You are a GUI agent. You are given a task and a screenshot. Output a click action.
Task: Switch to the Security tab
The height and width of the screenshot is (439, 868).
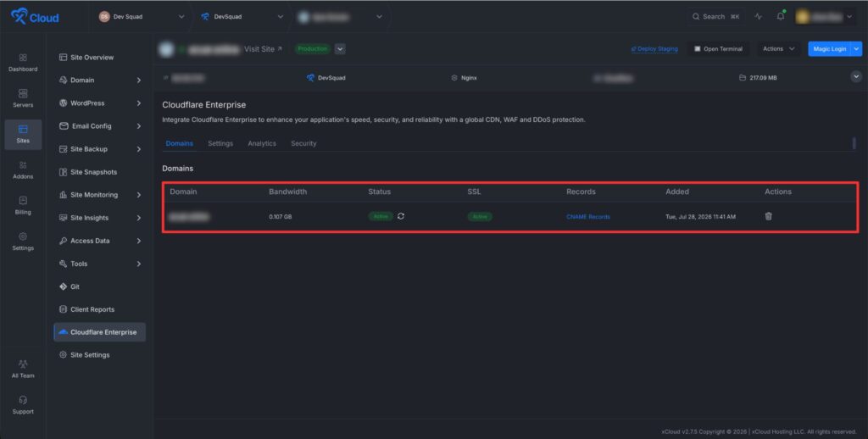[x=303, y=143]
